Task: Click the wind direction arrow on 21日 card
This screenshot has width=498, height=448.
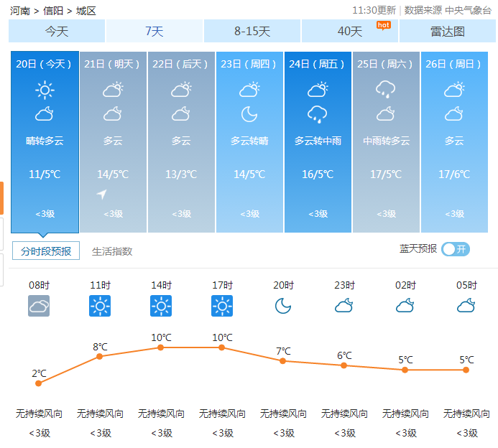Action: [102, 194]
